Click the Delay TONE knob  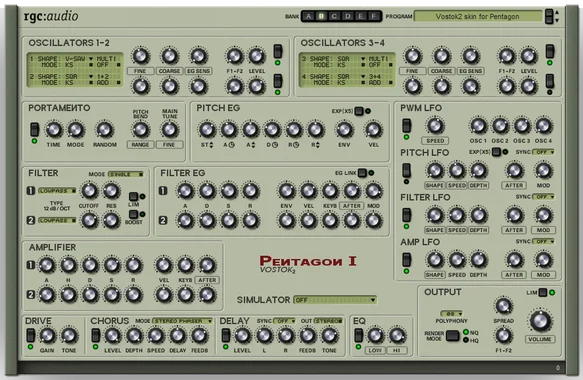click(329, 335)
